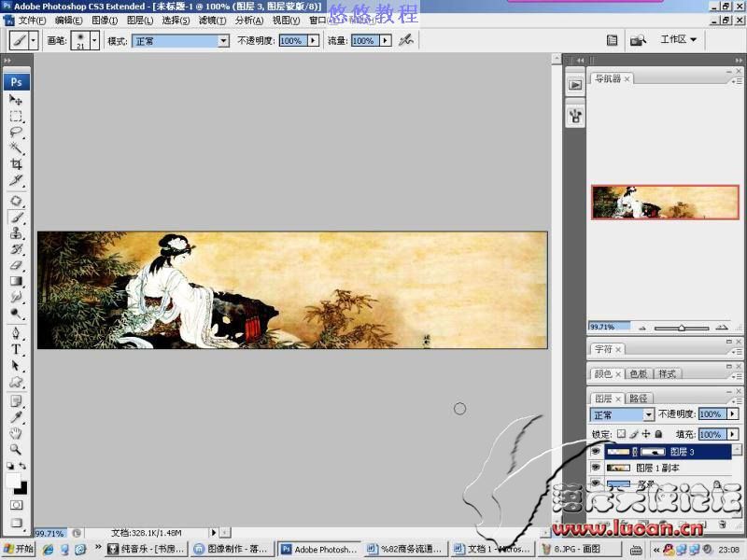Toggle lock image pixels
This screenshot has width=747, height=560.
634,434
